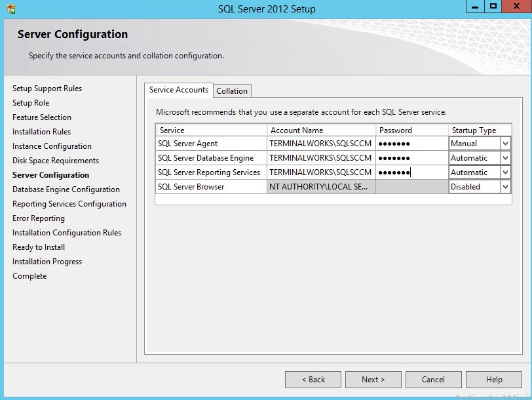Open Startup Type dropdown for SQL Server Agent
532x400 pixels.
click(x=505, y=144)
